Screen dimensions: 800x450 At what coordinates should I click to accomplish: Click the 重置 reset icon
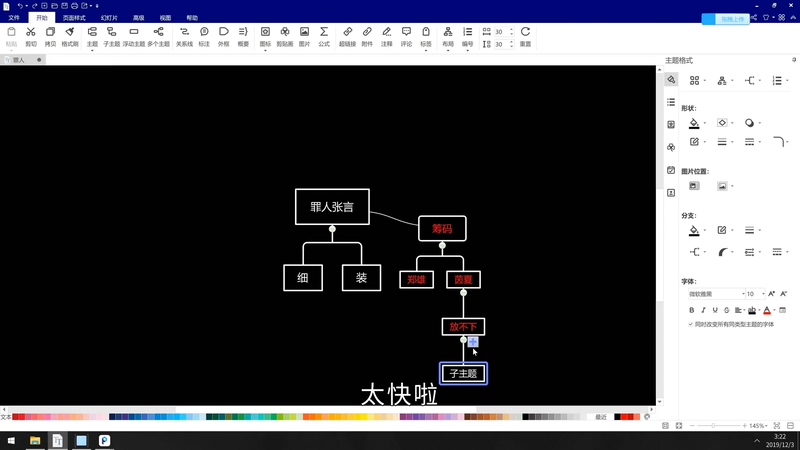point(525,37)
